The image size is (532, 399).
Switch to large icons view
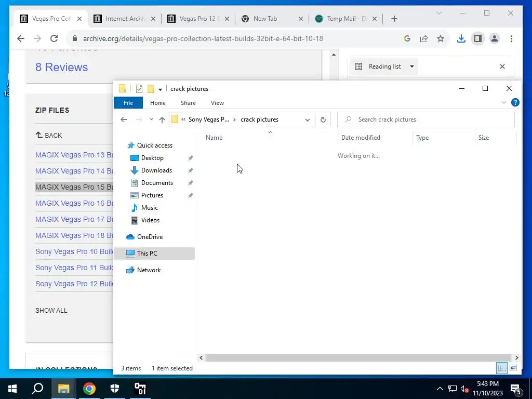tap(513, 368)
